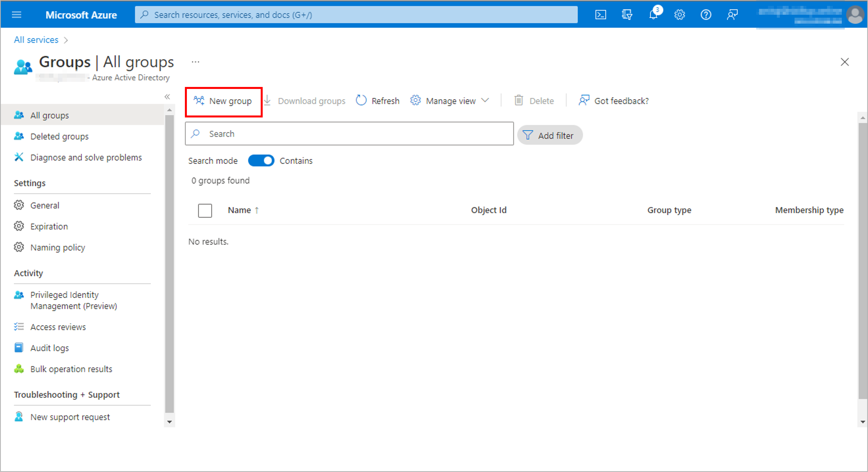Click the Group type column header
Viewport: 868px width, 472px height.
[669, 210]
